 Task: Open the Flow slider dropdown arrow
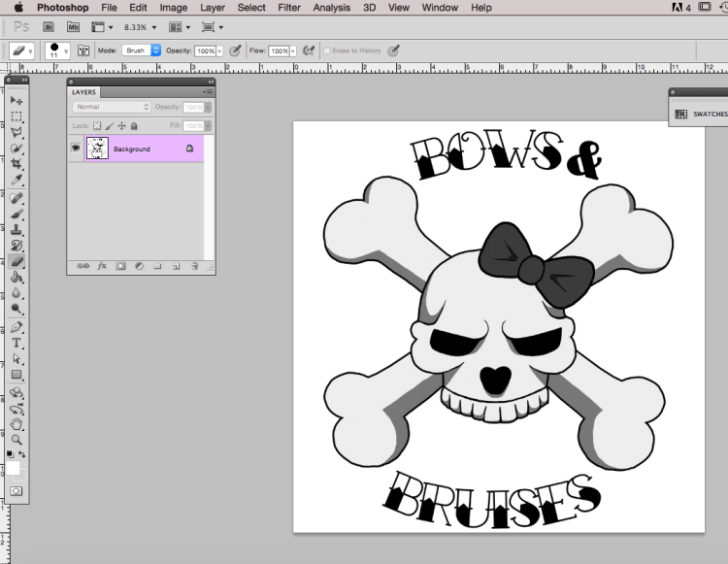(293, 51)
